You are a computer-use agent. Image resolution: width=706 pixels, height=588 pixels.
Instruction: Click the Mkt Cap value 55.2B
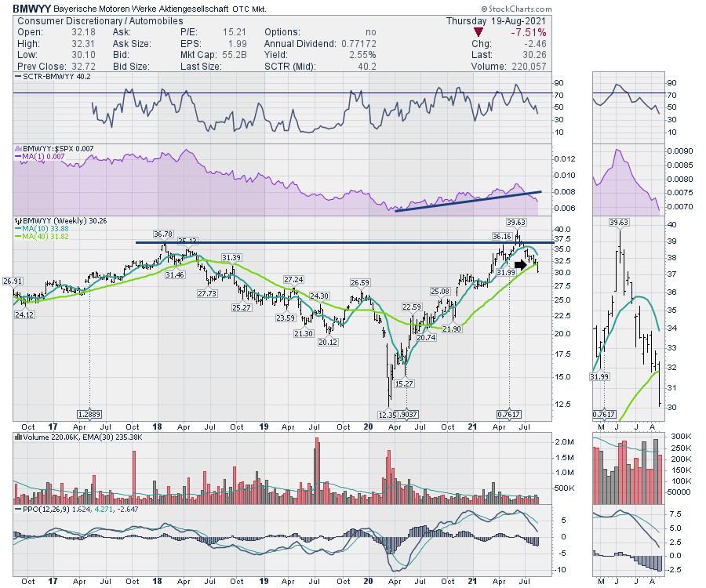(235, 55)
